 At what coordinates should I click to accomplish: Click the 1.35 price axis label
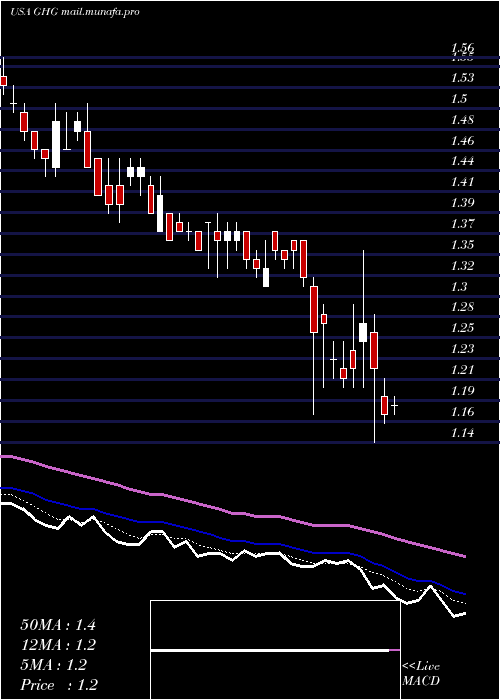point(462,245)
